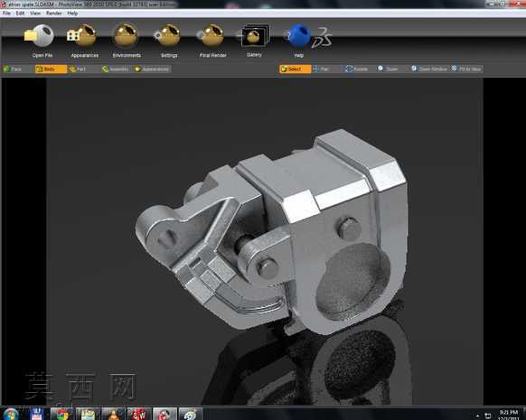Click Fit to View button
Image resolution: width=526 pixels, height=420 pixels.
(466, 69)
